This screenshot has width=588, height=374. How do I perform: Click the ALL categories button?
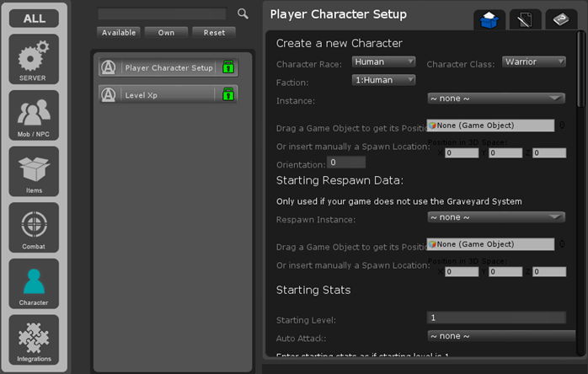35,18
